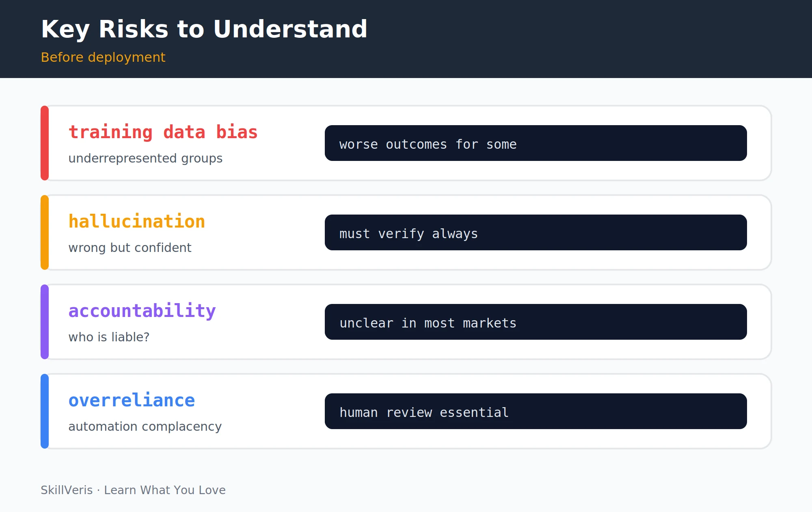Click the 'overreliance' heading

click(x=132, y=400)
